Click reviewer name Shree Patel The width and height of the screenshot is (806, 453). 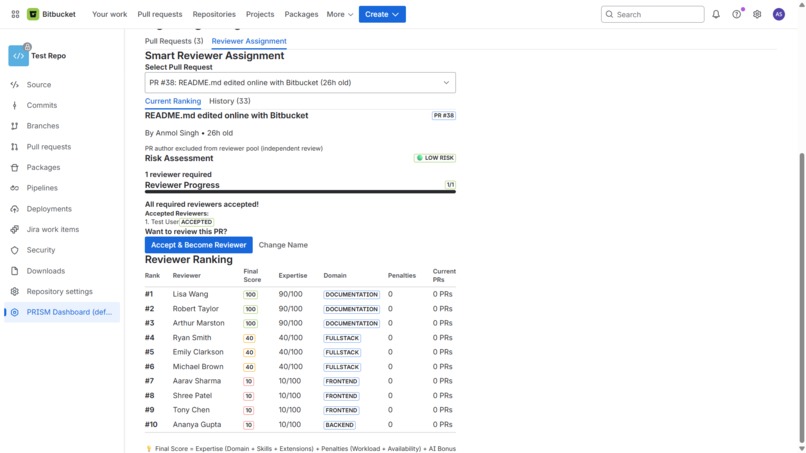pos(192,395)
